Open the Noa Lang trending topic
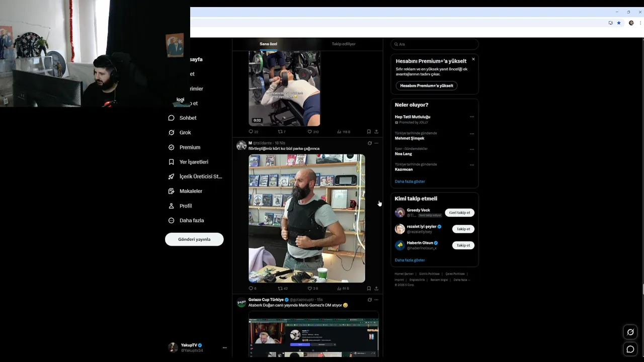This screenshot has width=644, height=362. (x=403, y=154)
